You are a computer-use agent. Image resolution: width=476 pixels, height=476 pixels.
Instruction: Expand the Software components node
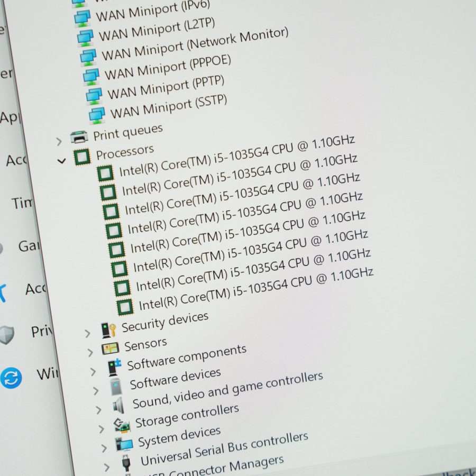(93, 372)
